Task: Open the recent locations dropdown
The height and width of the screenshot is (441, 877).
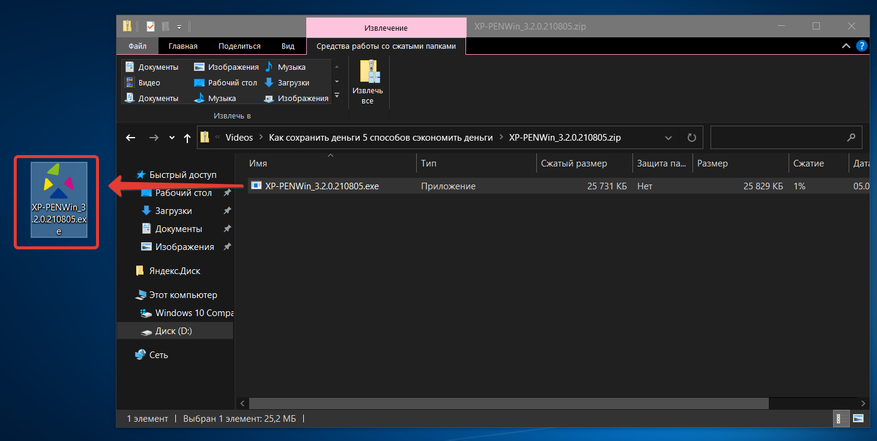Action: [172, 138]
